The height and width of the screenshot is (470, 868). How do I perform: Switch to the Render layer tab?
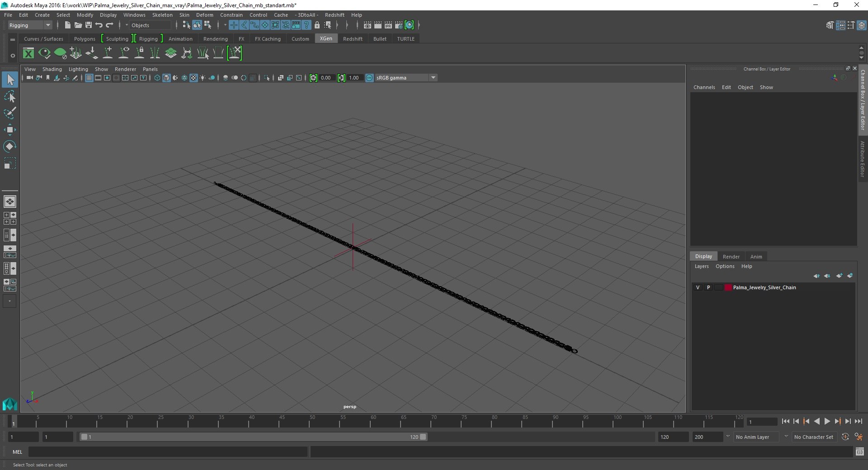[x=731, y=257]
